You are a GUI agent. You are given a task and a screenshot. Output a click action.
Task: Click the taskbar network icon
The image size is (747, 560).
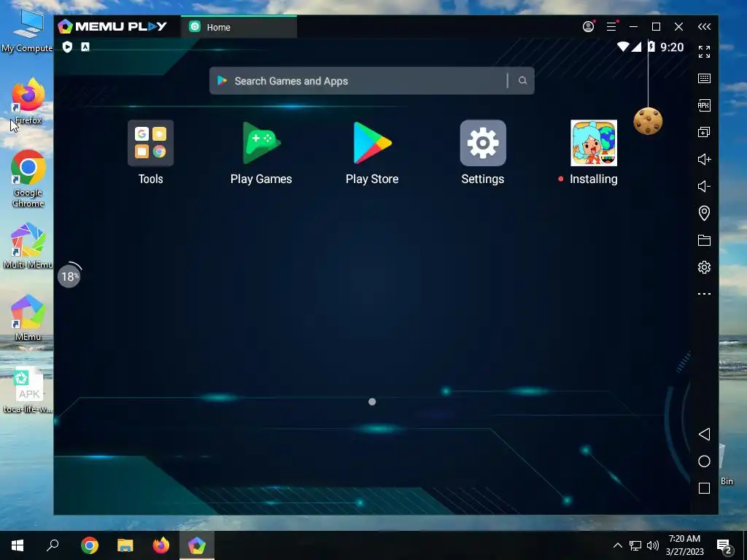[x=635, y=545]
